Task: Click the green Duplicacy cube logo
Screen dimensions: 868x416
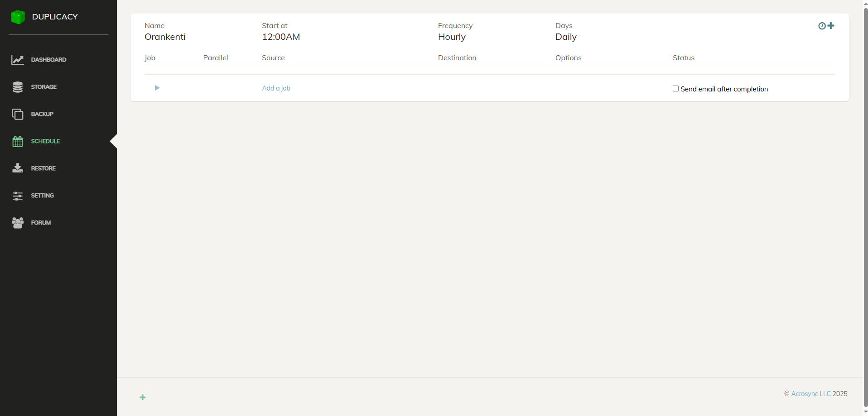Action: pos(18,17)
